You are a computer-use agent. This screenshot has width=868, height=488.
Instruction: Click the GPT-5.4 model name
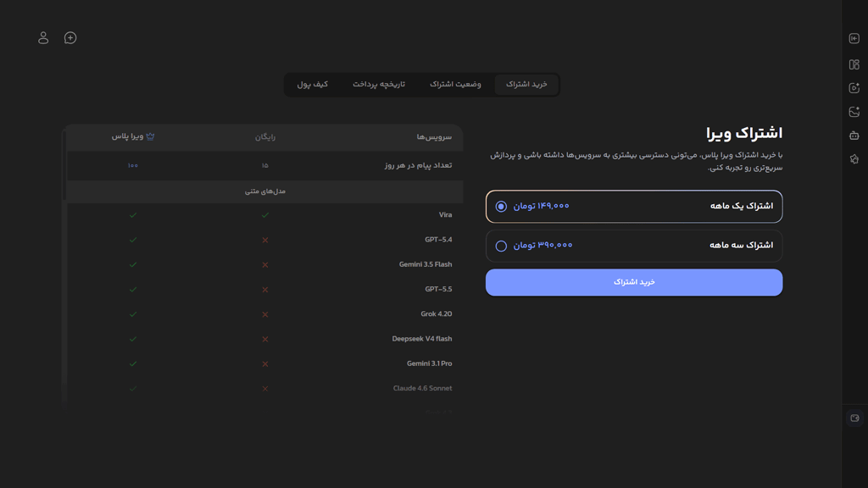click(x=438, y=240)
